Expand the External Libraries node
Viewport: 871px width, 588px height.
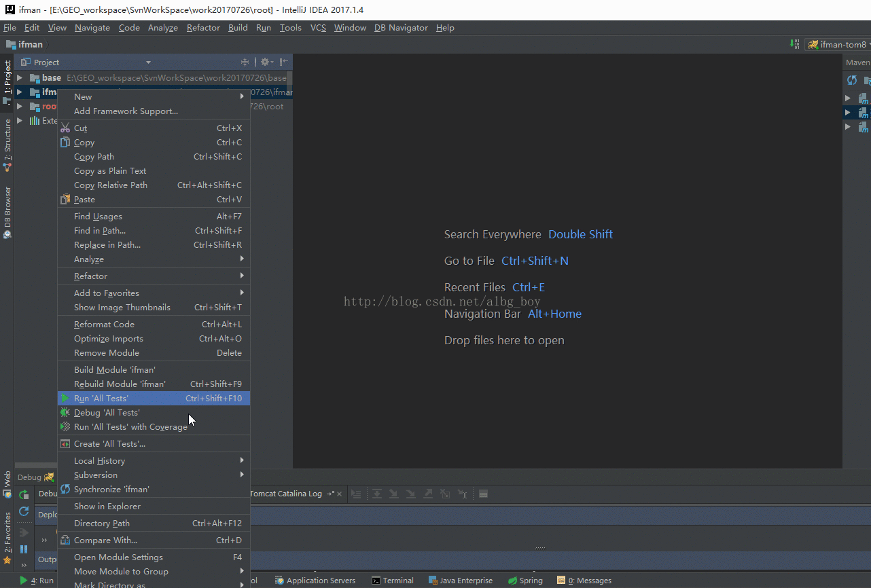tap(20, 121)
